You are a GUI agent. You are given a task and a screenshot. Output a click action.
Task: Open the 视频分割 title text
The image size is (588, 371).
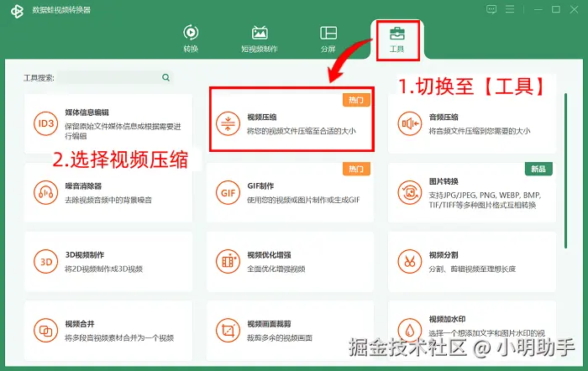point(444,255)
